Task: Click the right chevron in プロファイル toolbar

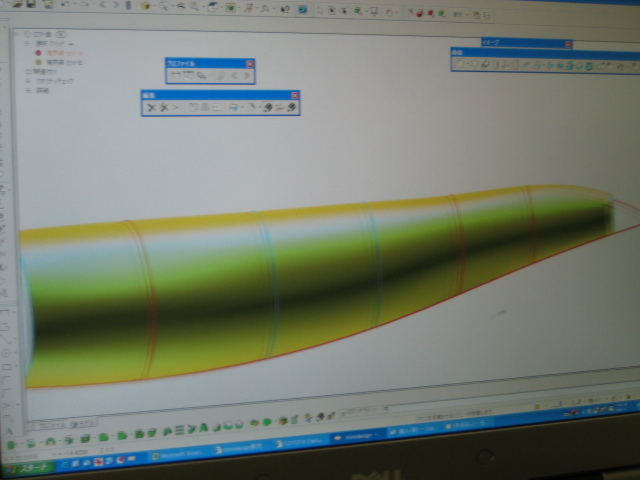Action: click(x=247, y=76)
